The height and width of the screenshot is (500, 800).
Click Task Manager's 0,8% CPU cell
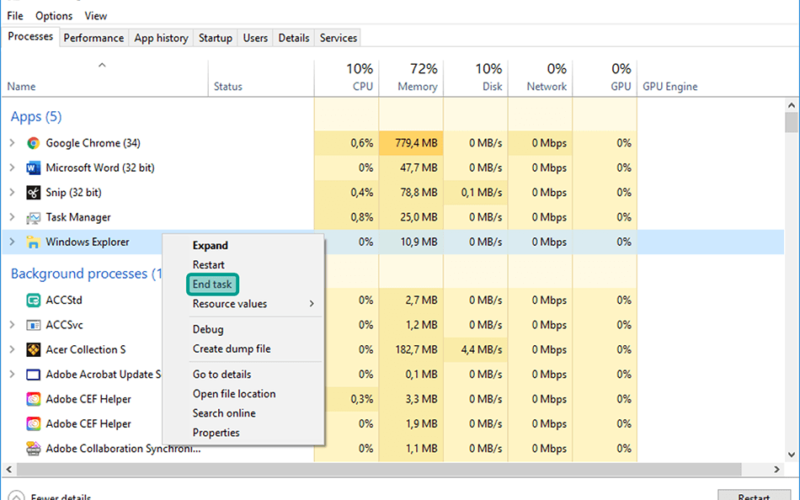347,217
